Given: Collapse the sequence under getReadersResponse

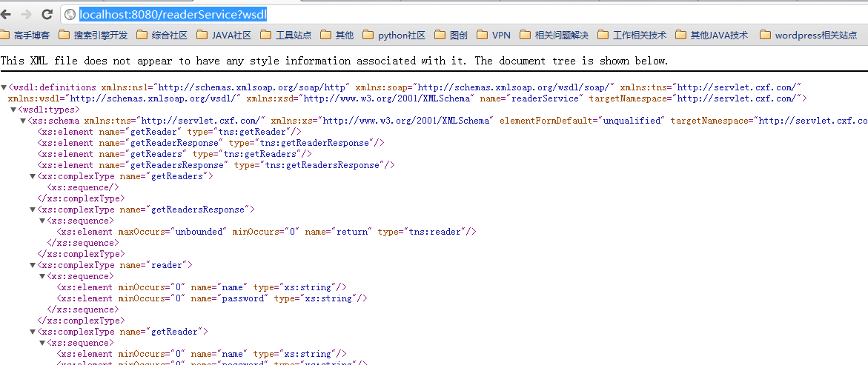Looking at the screenshot, I should [42, 221].
